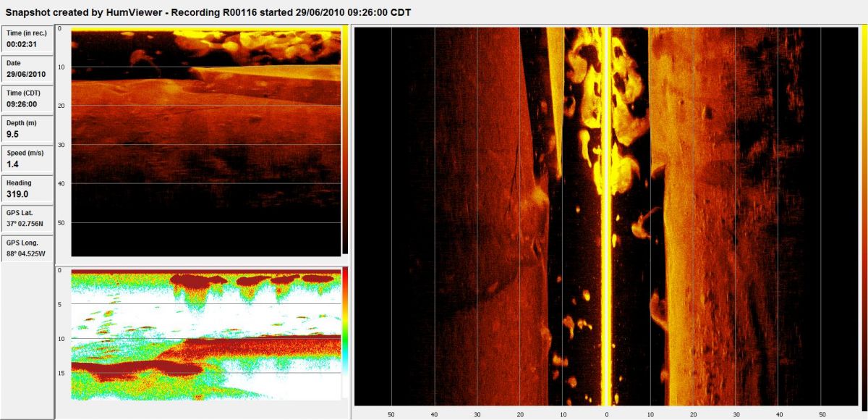Screen dimensions: 868x420
Task: Click the right-side 30 range axis label
Action: (x=735, y=416)
